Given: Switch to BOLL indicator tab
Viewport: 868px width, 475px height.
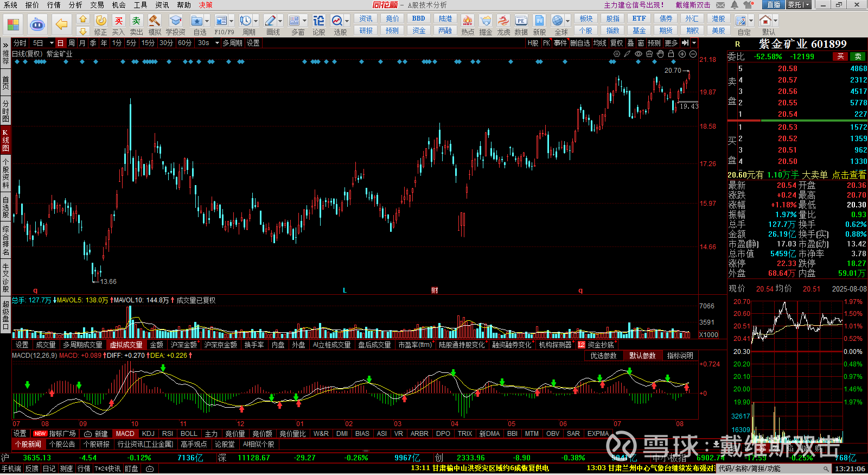Looking at the screenshot, I should tap(189, 434).
